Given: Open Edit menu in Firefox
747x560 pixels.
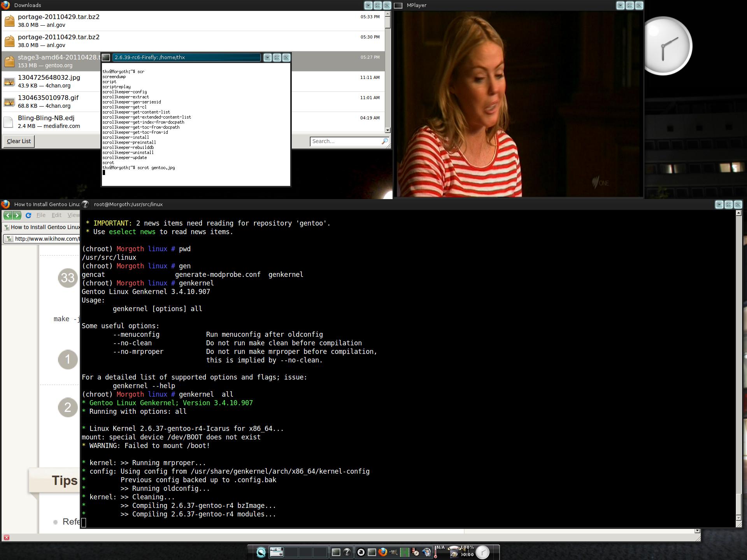Looking at the screenshot, I should coord(56,215).
